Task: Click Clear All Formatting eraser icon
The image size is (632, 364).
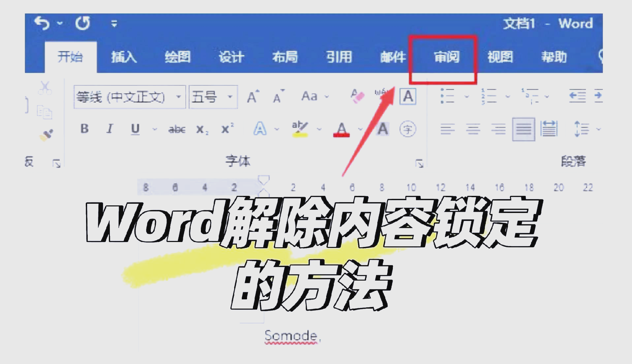Action: tap(357, 96)
